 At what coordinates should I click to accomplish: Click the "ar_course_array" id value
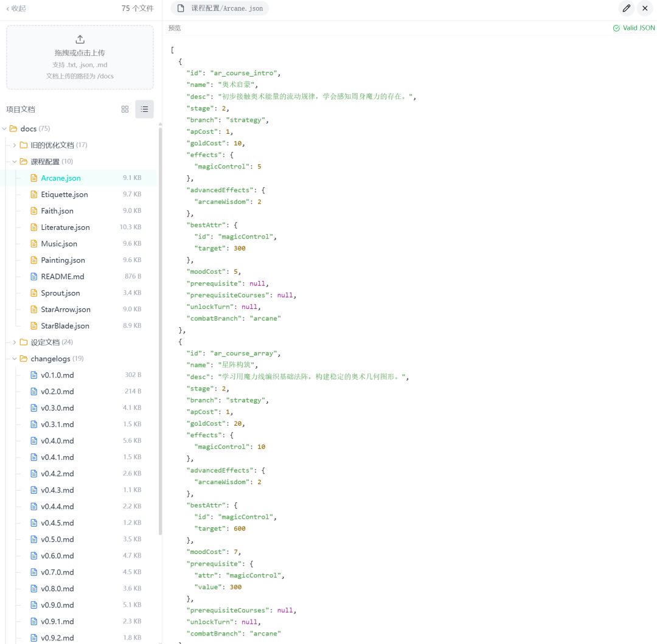tap(243, 353)
